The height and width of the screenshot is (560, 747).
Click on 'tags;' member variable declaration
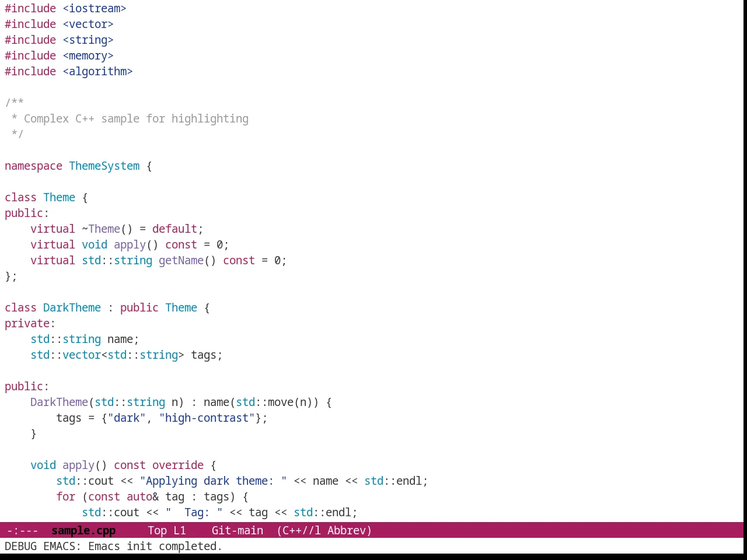(207, 355)
